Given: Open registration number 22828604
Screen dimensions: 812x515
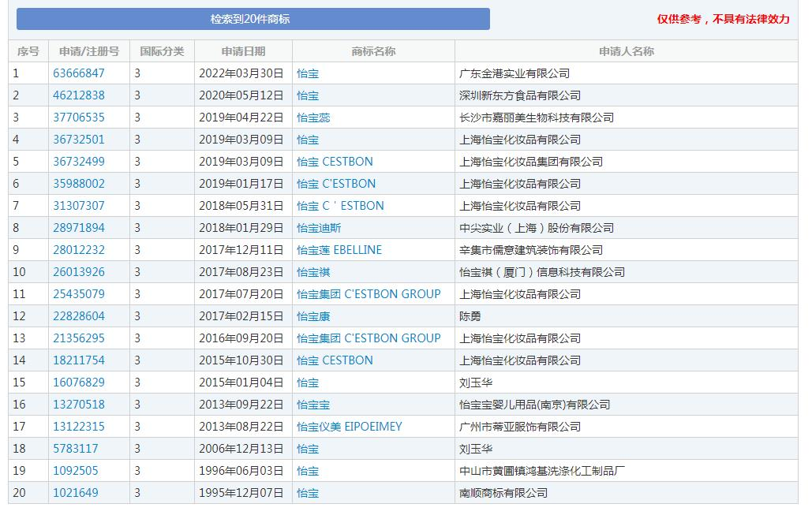Looking at the screenshot, I should coord(79,316).
